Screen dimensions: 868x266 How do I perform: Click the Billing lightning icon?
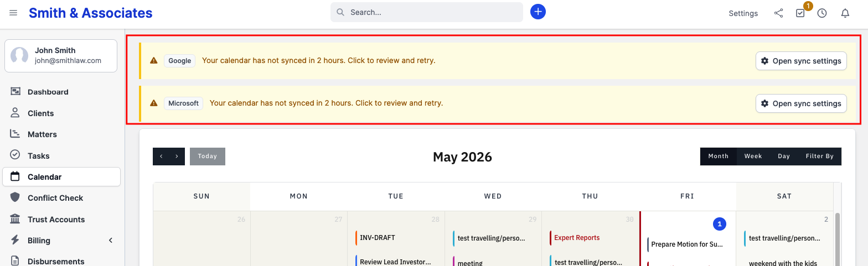(x=15, y=240)
